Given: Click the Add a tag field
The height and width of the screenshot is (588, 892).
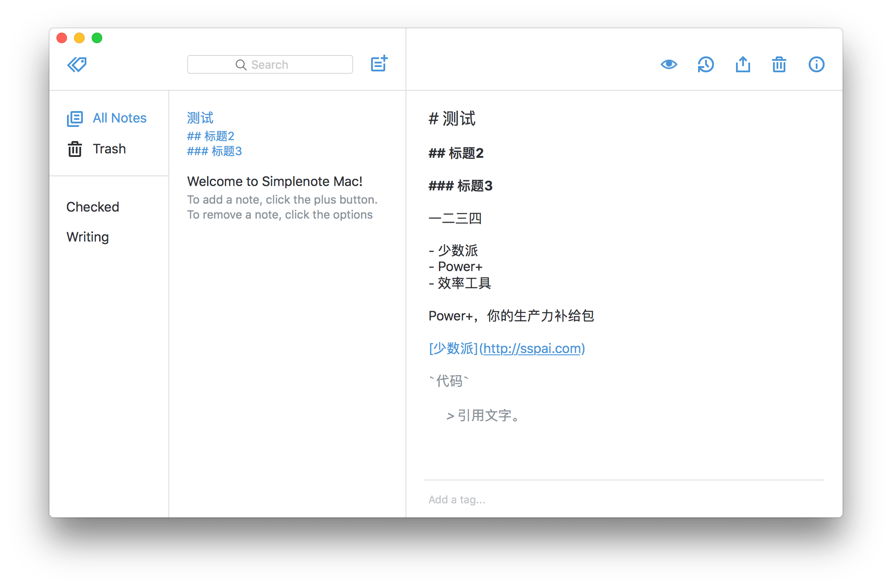Looking at the screenshot, I should pyautogui.click(x=457, y=499).
